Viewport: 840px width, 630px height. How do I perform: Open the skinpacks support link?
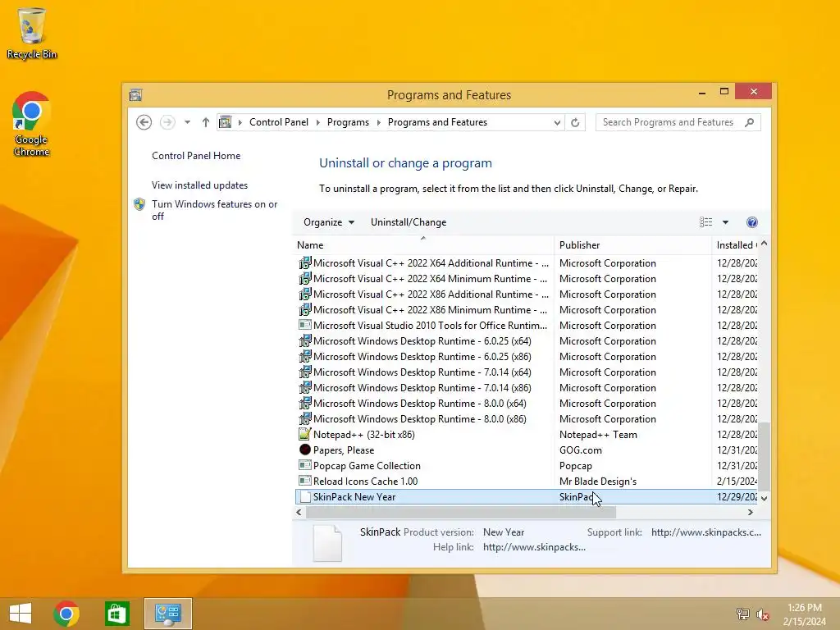tap(706, 532)
